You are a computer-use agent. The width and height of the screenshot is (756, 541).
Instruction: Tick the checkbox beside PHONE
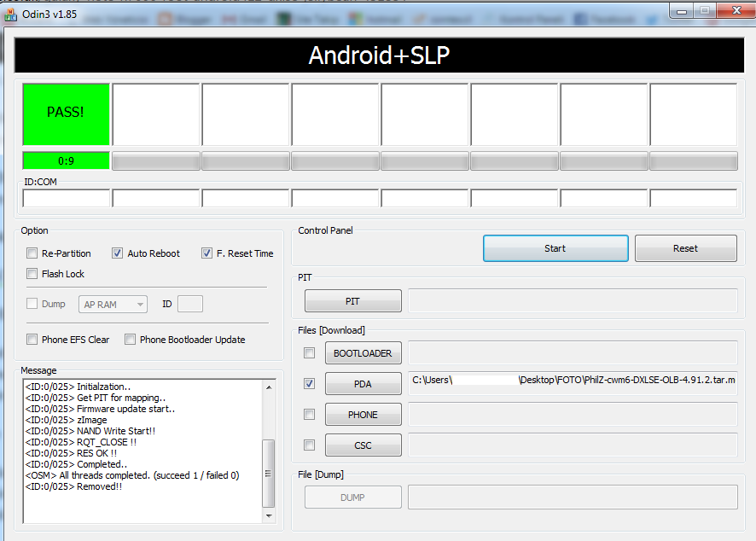(310, 414)
